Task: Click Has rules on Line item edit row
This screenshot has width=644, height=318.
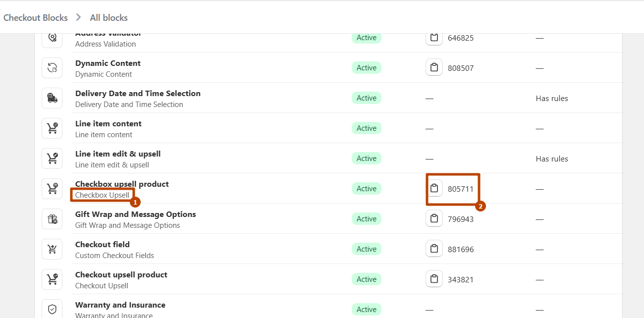Action: pyautogui.click(x=552, y=159)
